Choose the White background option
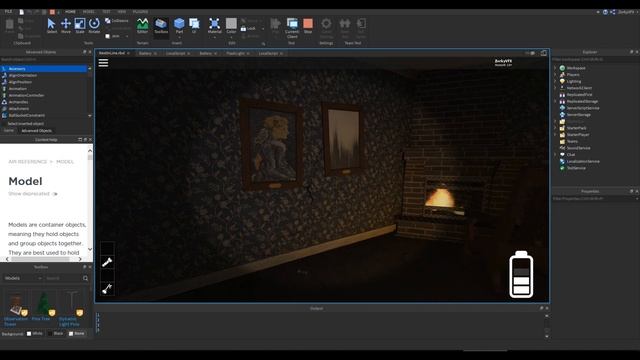 point(34,333)
